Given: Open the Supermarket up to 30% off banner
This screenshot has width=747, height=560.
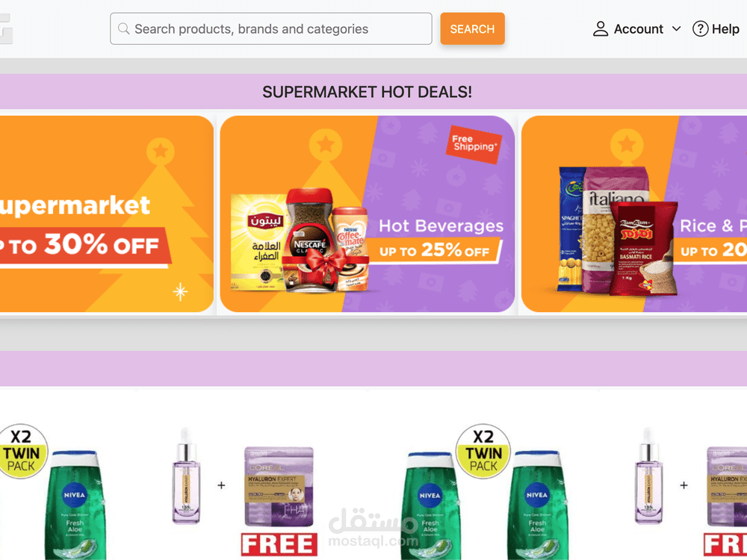Looking at the screenshot, I should pos(107,214).
